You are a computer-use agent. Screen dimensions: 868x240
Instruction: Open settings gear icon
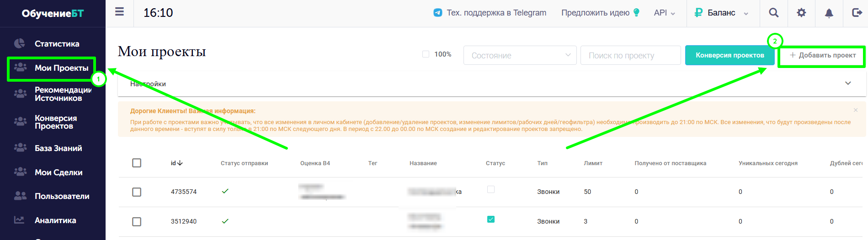[801, 13]
